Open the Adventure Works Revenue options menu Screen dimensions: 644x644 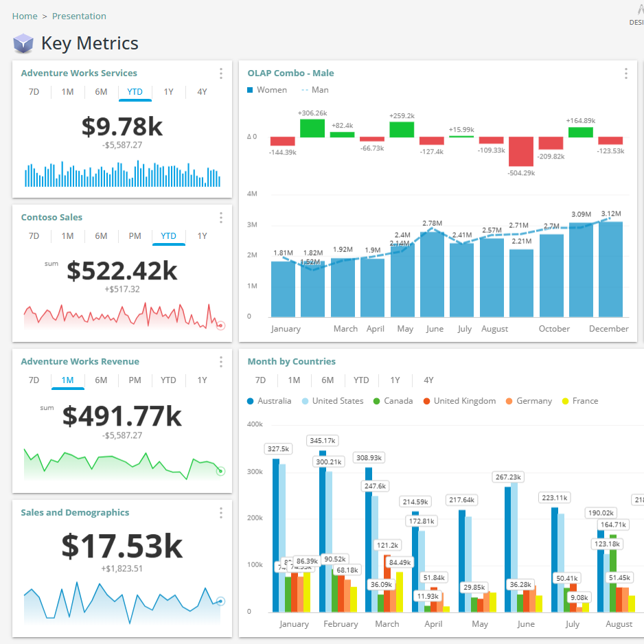pyautogui.click(x=220, y=362)
